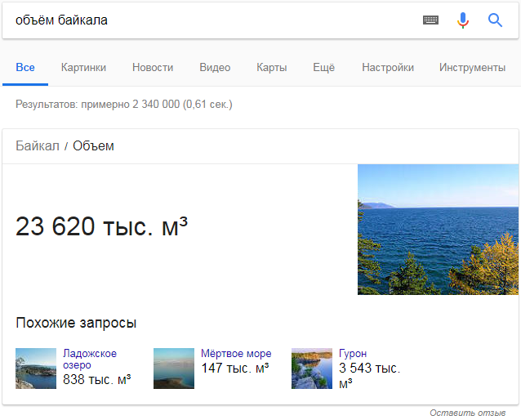Follow the Гурон link

(353, 354)
